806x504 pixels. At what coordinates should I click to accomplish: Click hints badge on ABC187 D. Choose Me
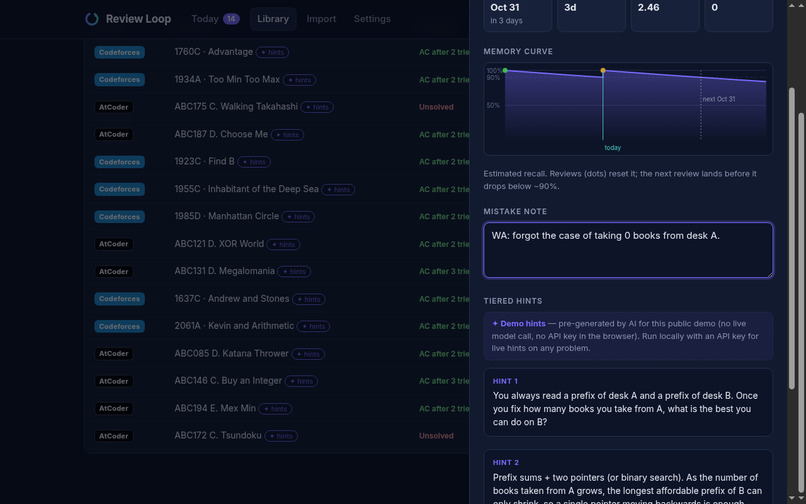click(287, 135)
